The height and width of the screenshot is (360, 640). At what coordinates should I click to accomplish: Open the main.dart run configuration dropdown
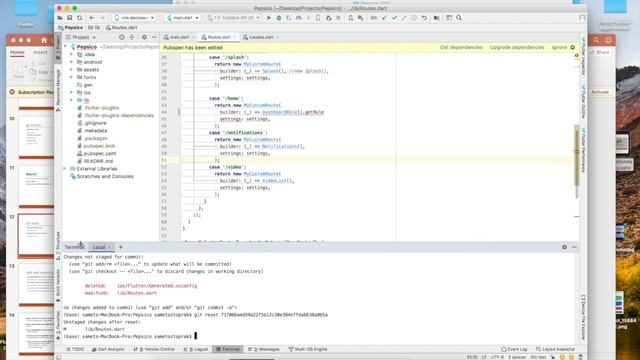183,18
